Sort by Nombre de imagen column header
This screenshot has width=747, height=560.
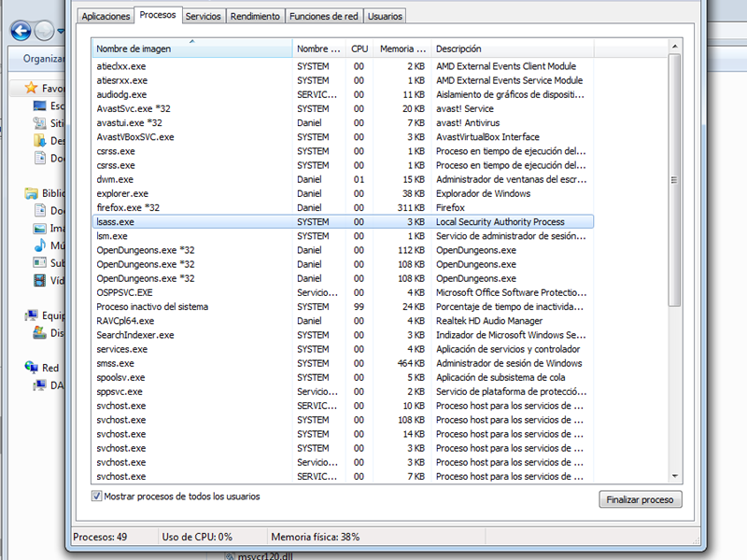[192, 49]
